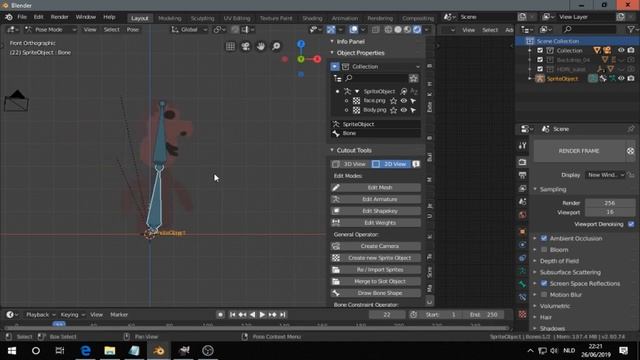Expand the Depth of Field panel
This screenshot has height=360, width=640.
click(559, 261)
